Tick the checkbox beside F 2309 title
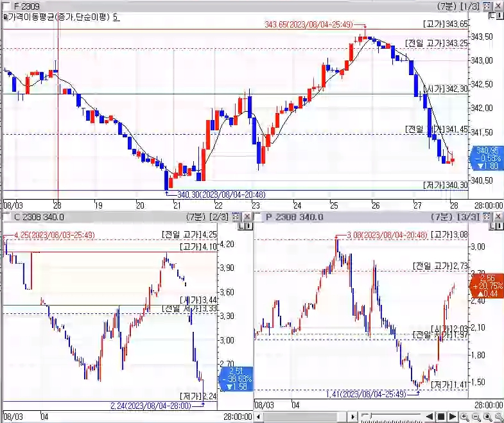504x423 pixels. pos(5,6)
